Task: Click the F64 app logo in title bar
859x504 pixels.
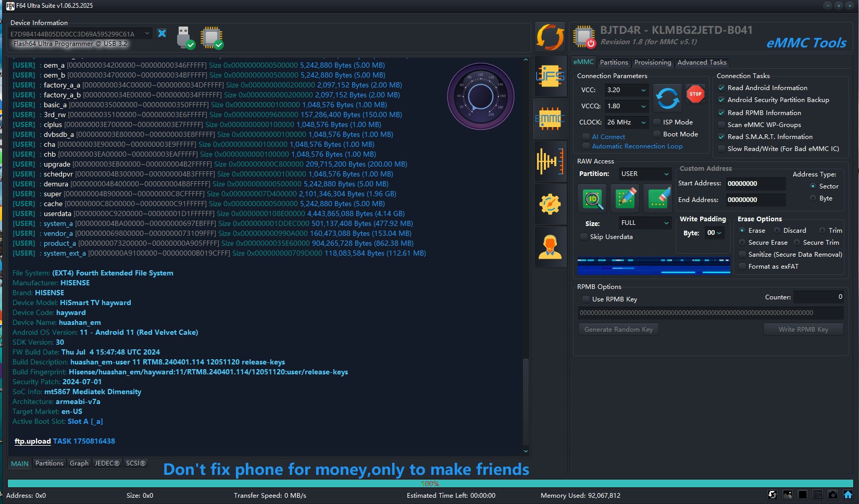Action: [x=10, y=6]
